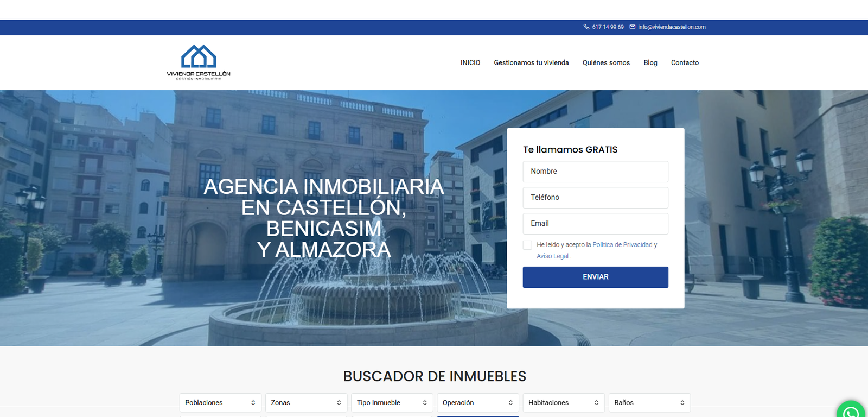The image size is (868, 417).
Task: Go to the INICIO menu item
Action: [x=470, y=62]
